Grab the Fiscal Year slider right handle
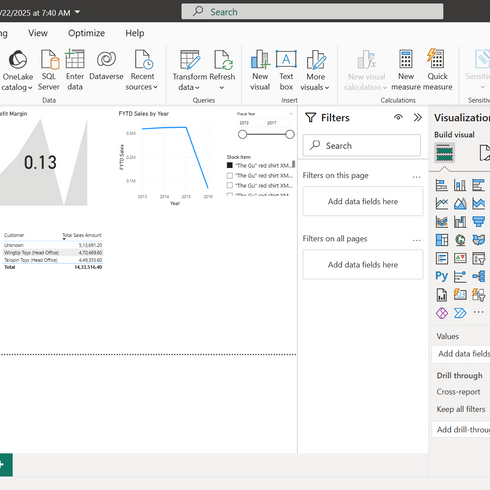This screenshot has height=490, width=490. tap(290, 134)
